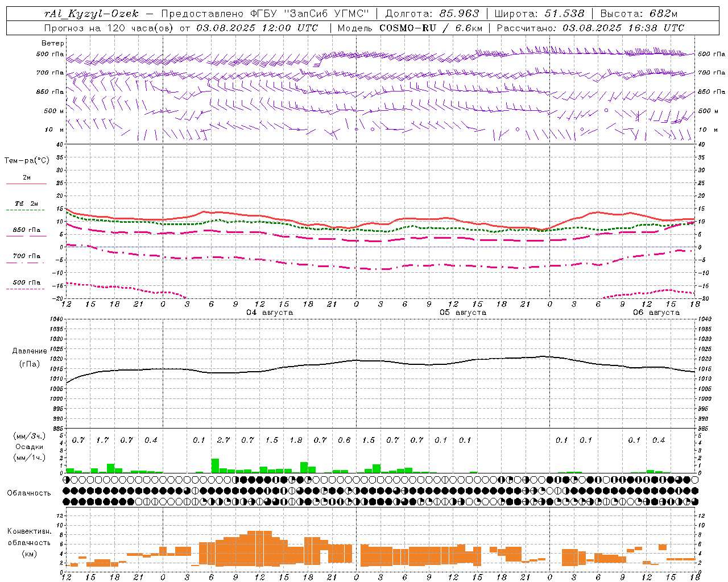This screenshot has height=582, width=728.
Task: Click the 06 августа date label
Action: (x=656, y=313)
